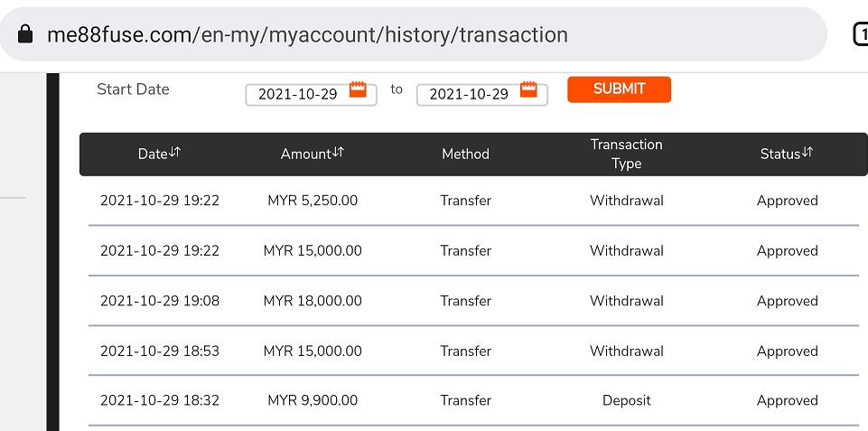Click the Method column header
Image resolution: width=868 pixels, height=431 pixels.
465,155
